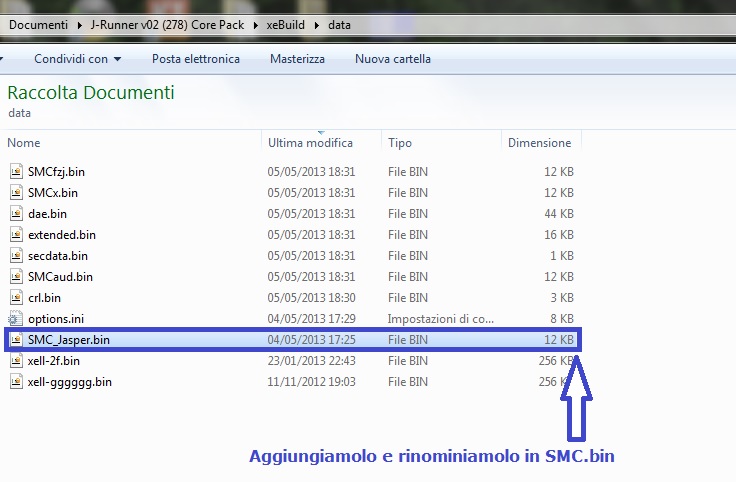The image size is (736, 482).
Task: Expand the arrow after J-Runner breadcrumb
Action: pyautogui.click(x=255, y=22)
